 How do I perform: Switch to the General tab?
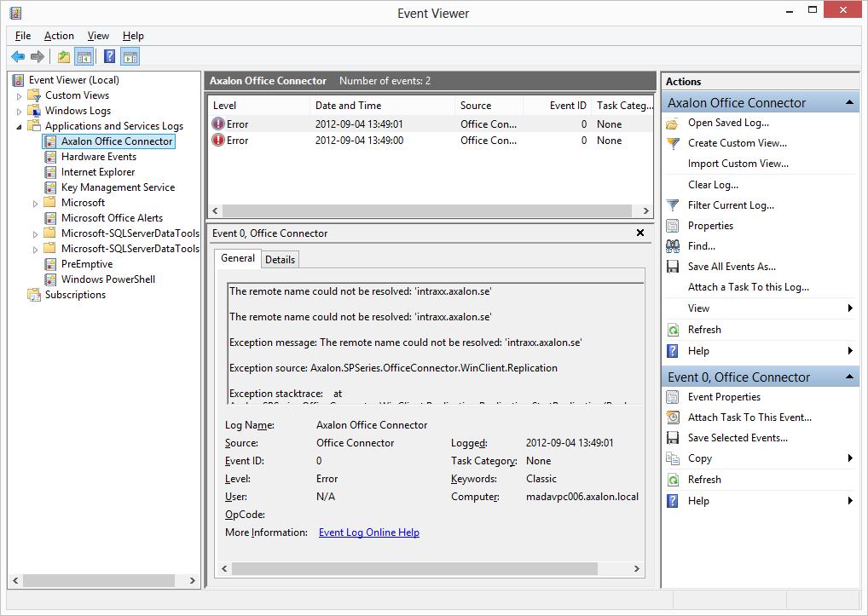coord(238,258)
